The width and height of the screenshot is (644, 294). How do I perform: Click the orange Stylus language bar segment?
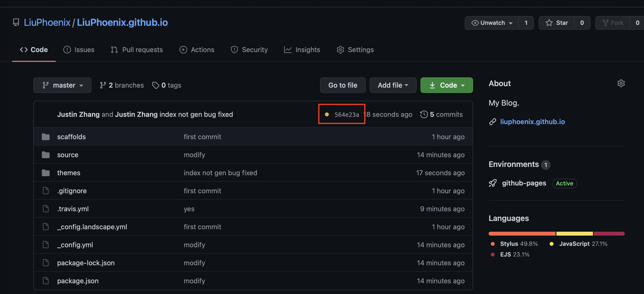522,233
